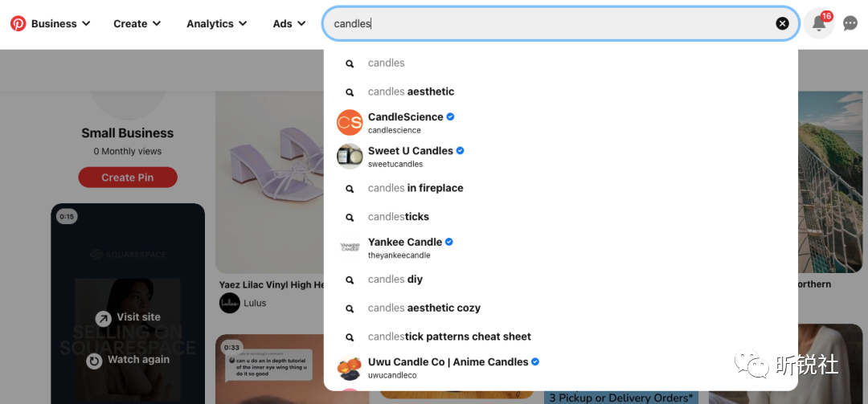Open the notifications bell
Screen dimensions: 868x404
tap(818, 23)
